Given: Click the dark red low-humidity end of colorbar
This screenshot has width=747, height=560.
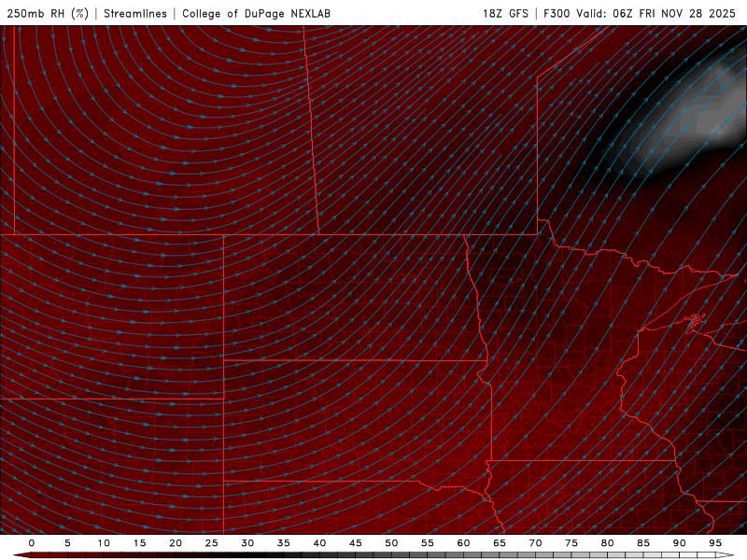Looking at the screenshot, I should pos(21,555).
